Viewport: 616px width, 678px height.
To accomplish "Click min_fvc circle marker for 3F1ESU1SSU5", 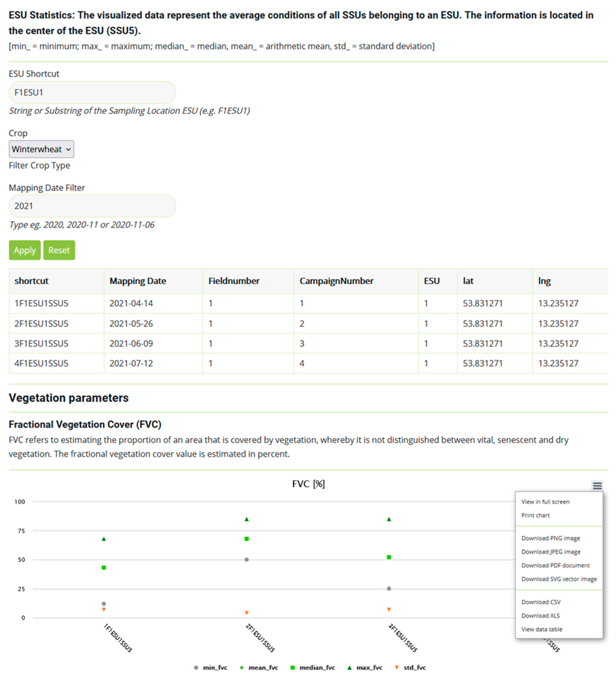I will (x=389, y=589).
